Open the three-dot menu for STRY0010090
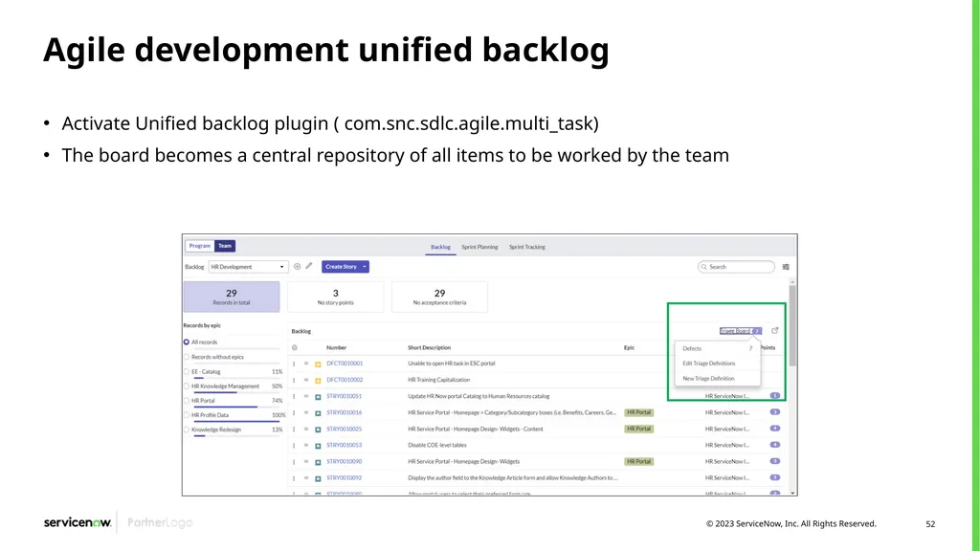This screenshot has width=980, height=551. [x=294, y=462]
